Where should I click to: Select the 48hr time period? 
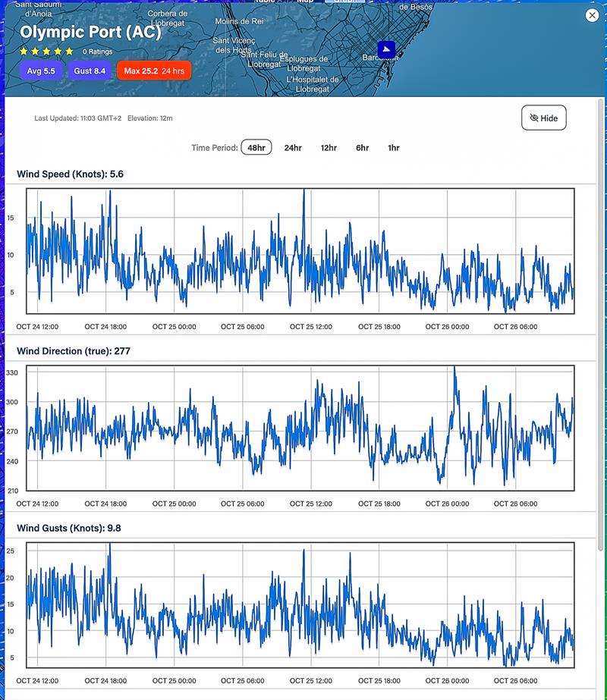[256, 148]
